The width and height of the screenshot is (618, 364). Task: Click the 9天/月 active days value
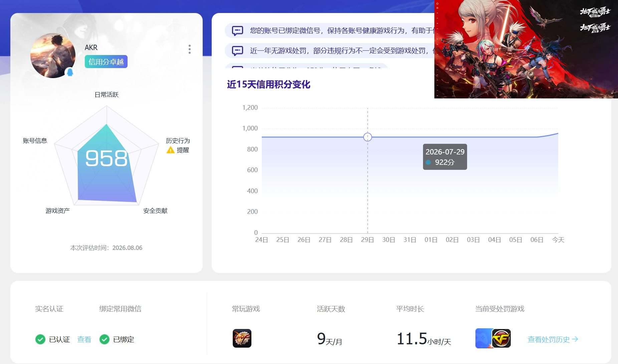[330, 339]
